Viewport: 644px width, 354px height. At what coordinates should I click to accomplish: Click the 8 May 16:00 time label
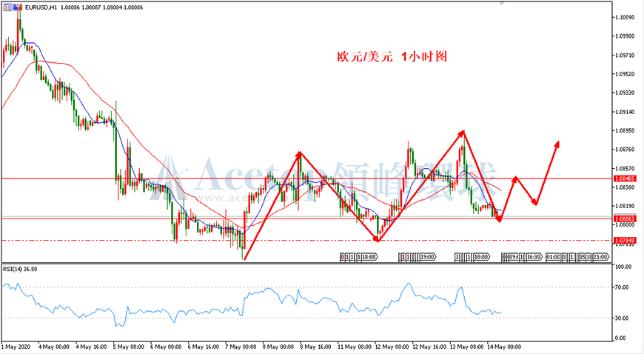315,347
